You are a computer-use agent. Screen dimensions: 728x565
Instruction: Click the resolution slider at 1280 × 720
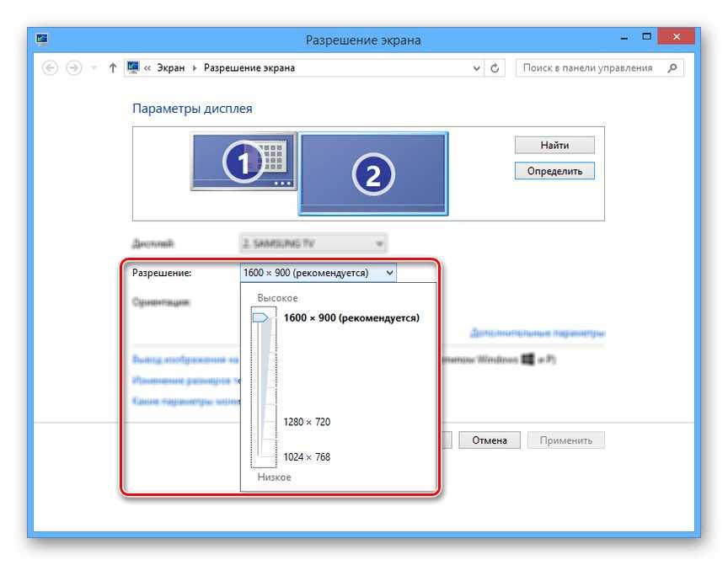pos(264,422)
